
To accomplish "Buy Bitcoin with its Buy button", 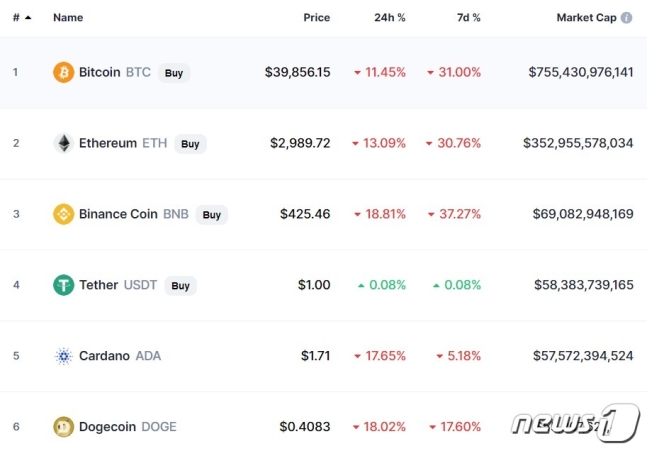I will click(x=174, y=73).
